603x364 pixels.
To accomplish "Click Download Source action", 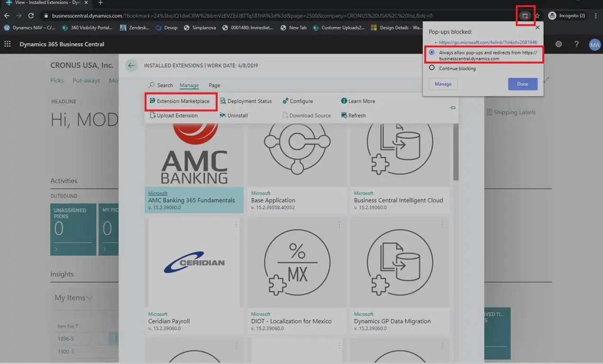I will [307, 115].
